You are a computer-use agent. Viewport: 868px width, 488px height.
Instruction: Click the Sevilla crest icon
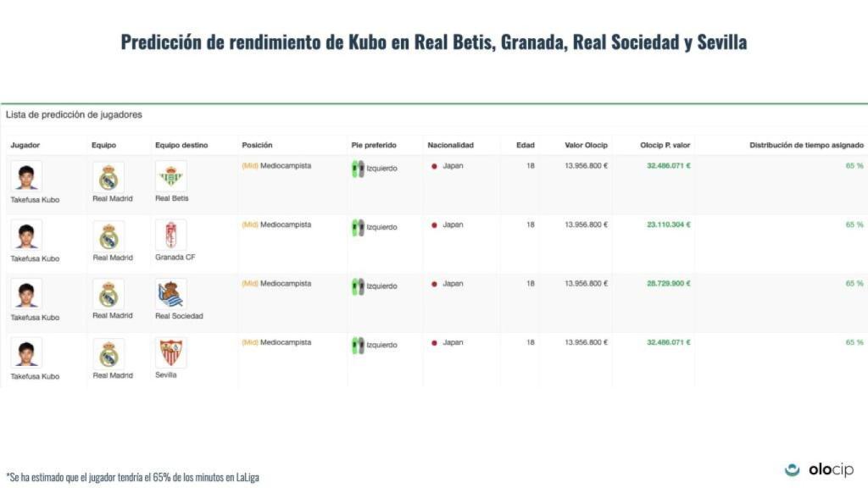(170, 353)
